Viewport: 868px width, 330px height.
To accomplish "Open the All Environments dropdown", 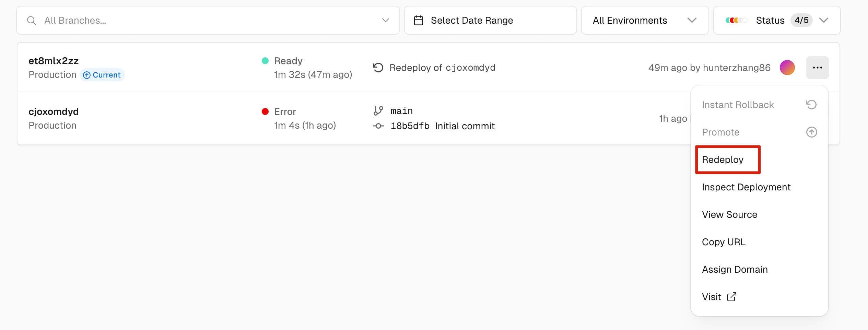I will click(644, 21).
